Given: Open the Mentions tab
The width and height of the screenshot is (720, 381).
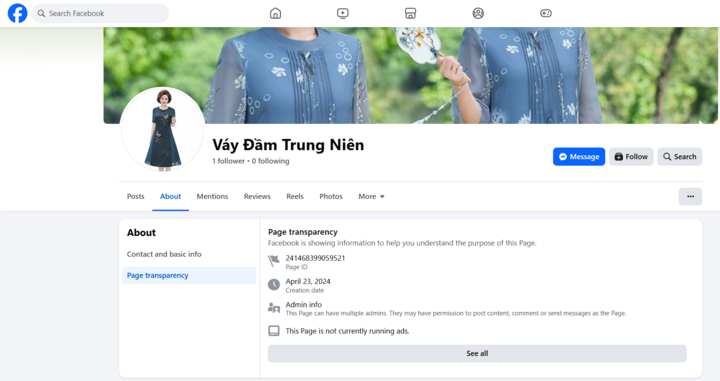Looking at the screenshot, I should coord(212,196).
